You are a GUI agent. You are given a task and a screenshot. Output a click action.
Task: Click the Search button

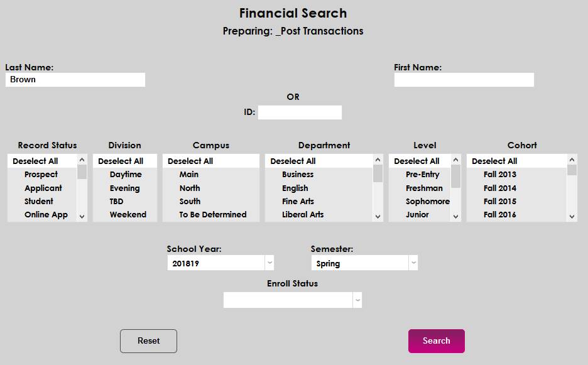[x=436, y=341]
